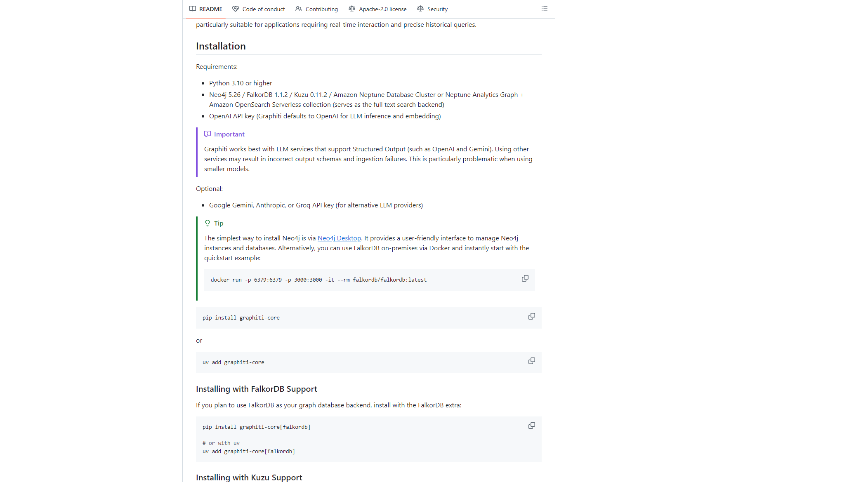Click the README book icon
This screenshot has height=482, width=868.
[193, 9]
